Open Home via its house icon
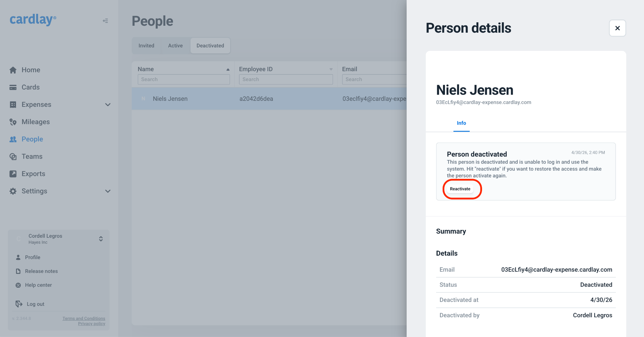 13,70
